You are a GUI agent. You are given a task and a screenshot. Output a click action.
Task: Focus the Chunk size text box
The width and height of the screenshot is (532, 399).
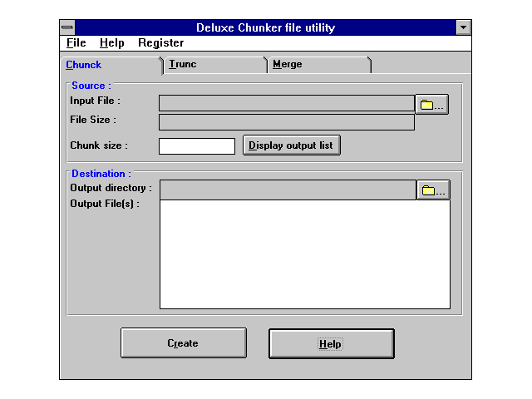197,146
